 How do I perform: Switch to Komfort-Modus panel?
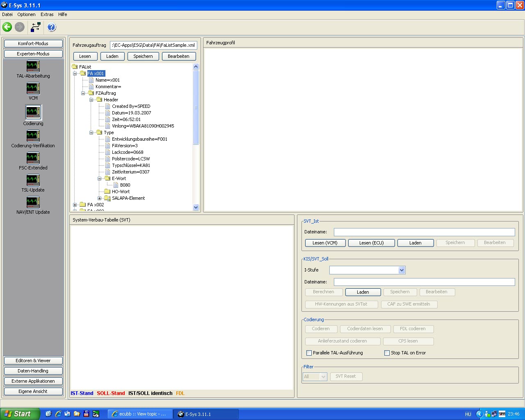pos(33,43)
